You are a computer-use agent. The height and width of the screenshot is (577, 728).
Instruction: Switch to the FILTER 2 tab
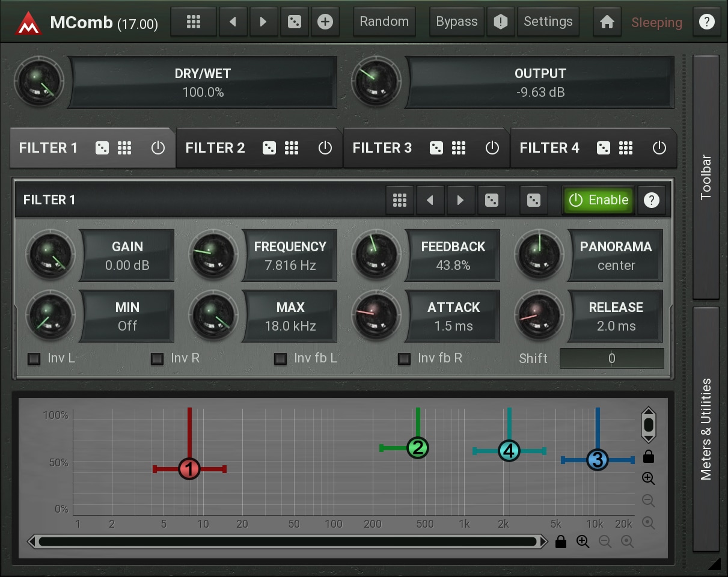(x=215, y=148)
